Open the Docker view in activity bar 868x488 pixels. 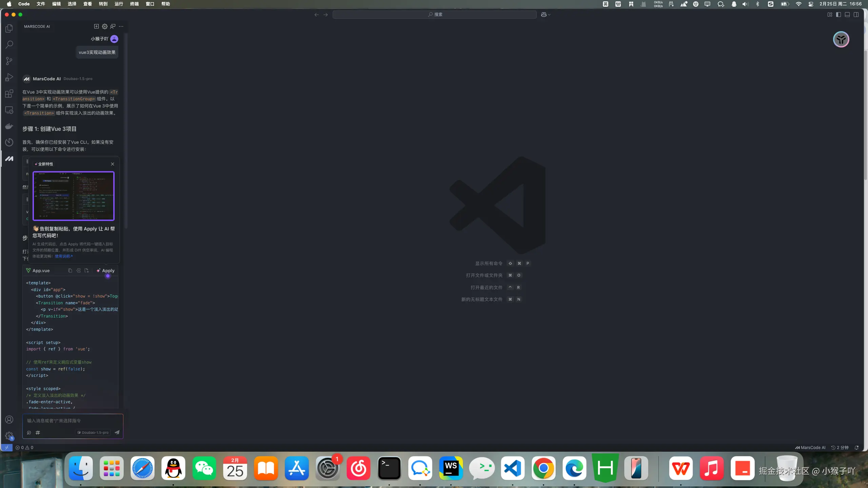pos(9,126)
